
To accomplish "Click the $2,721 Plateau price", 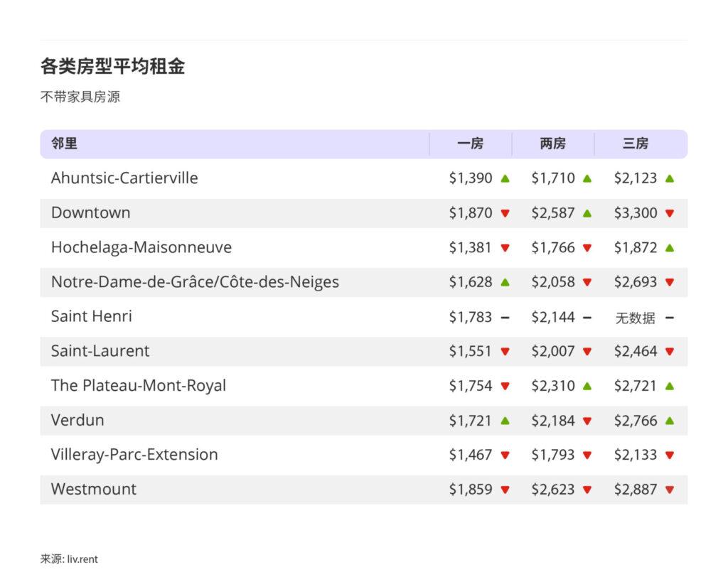I will click(x=635, y=386).
